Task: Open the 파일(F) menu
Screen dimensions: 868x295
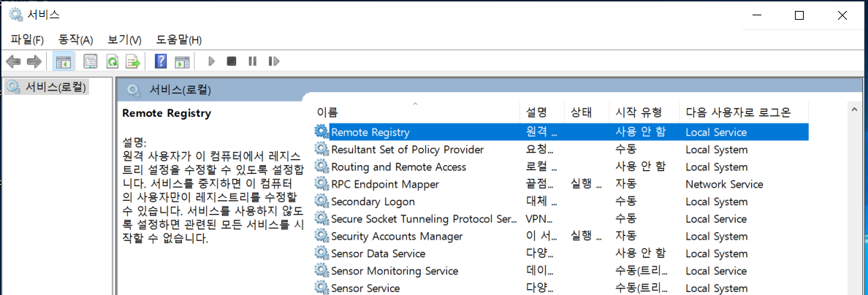Action: 27,40
